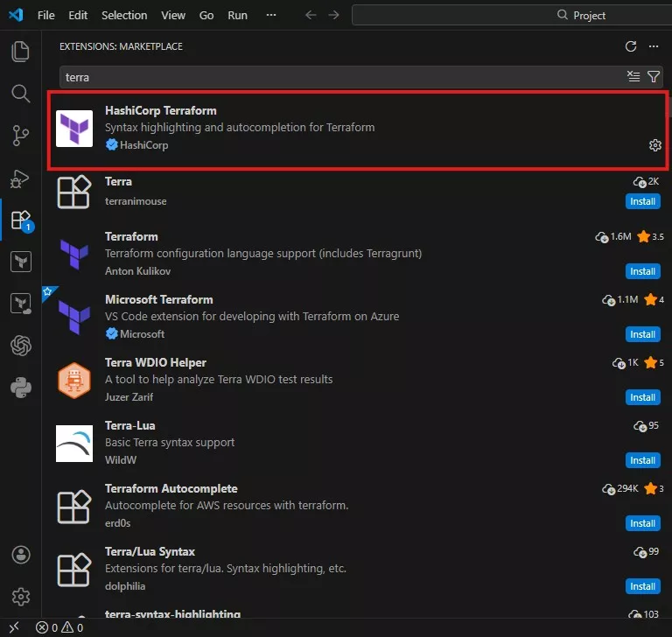This screenshot has height=637, width=672.
Task: Open the Run and Debug view
Action: (21, 178)
